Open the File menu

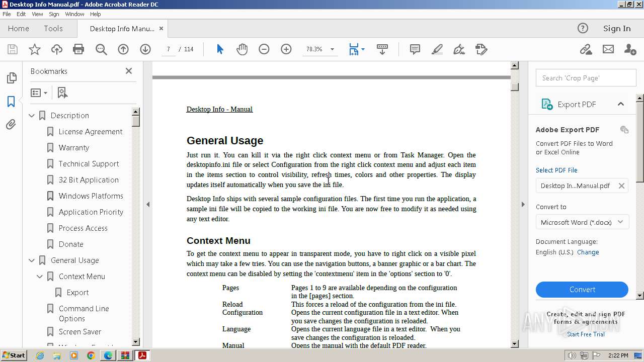(7, 14)
